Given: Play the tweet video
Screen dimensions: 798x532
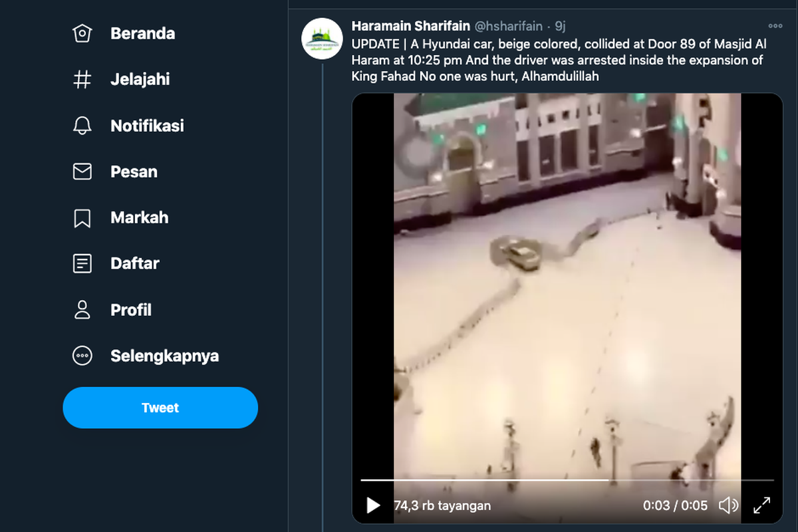Looking at the screenshot, I should pos(373,505).
